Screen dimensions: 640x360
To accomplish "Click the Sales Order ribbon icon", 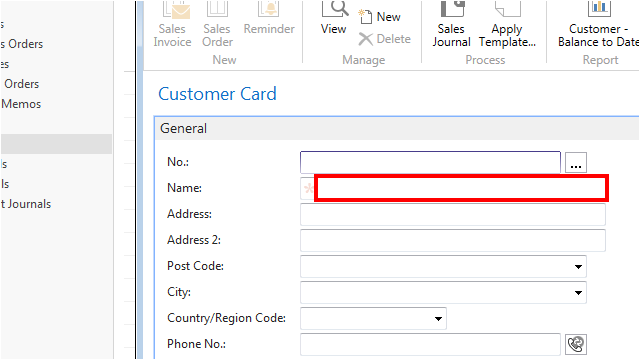I will 217,9.
